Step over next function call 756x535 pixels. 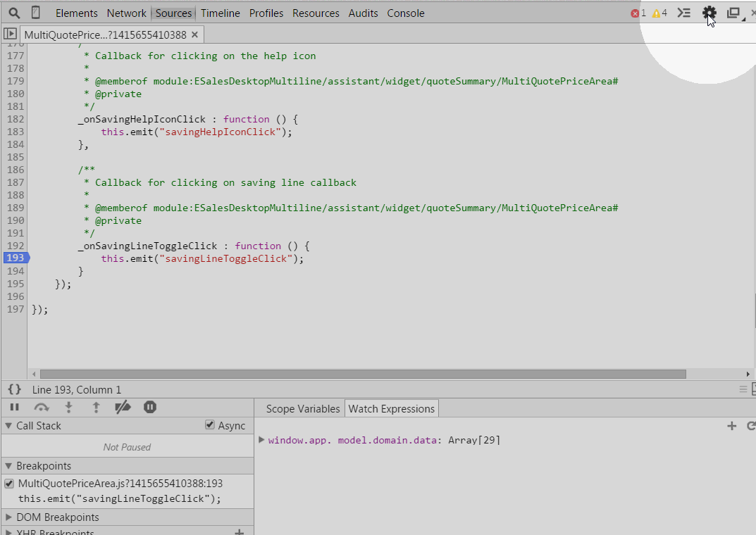42,408
